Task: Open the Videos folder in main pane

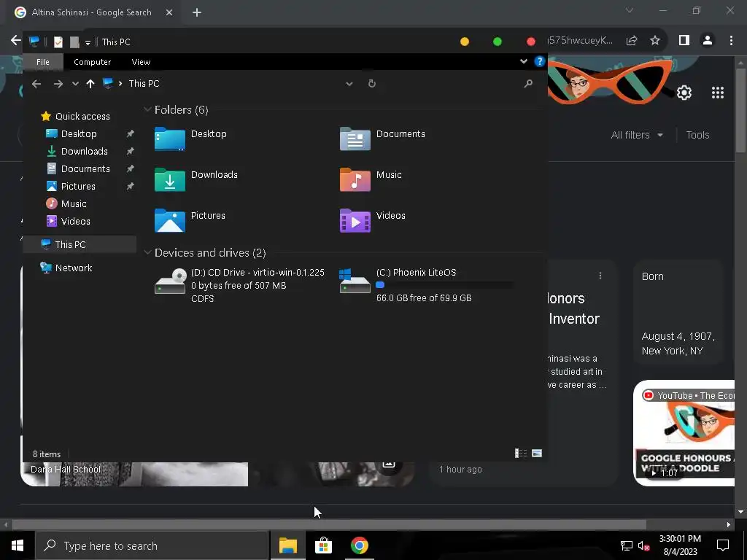Action: click(373, 220)
